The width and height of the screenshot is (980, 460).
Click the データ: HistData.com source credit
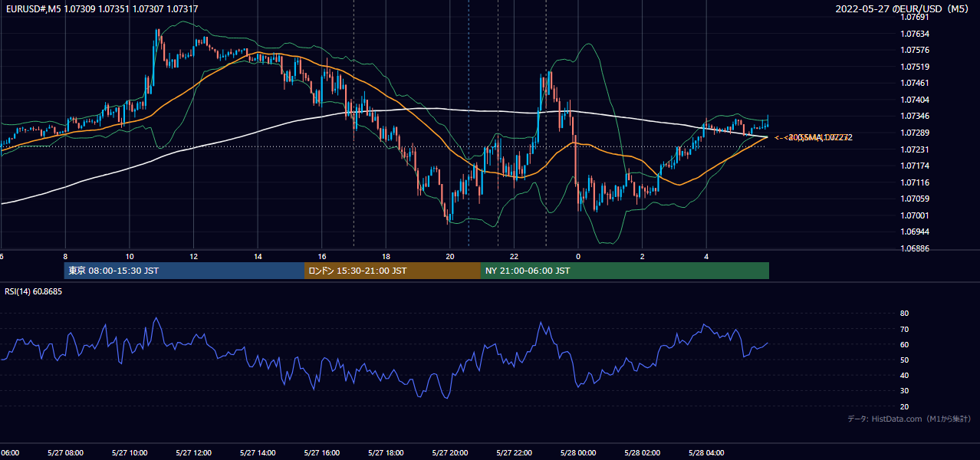(x=909, y=419)
